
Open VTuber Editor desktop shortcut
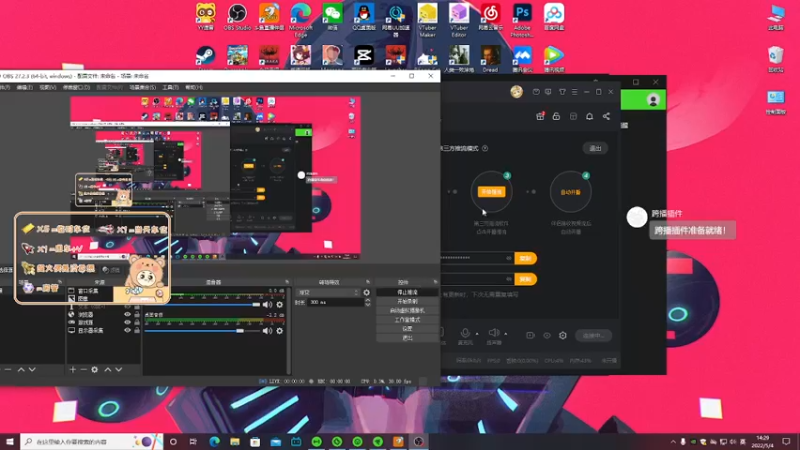(x=459, y=19)
